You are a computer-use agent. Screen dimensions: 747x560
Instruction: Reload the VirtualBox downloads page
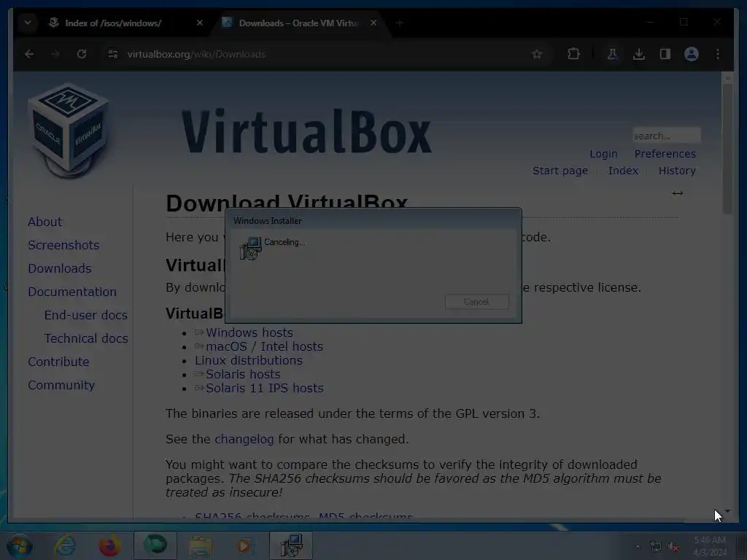click(82, 54)
